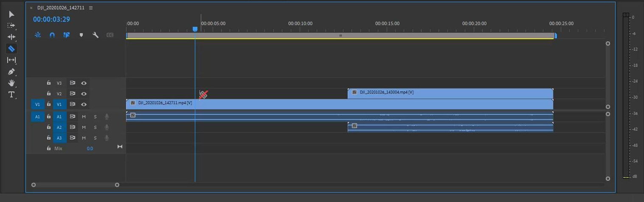Viewport: 644px width, 202px height.
Task: Open Timeline Display Settings wrench
Action: coord(96,35)
